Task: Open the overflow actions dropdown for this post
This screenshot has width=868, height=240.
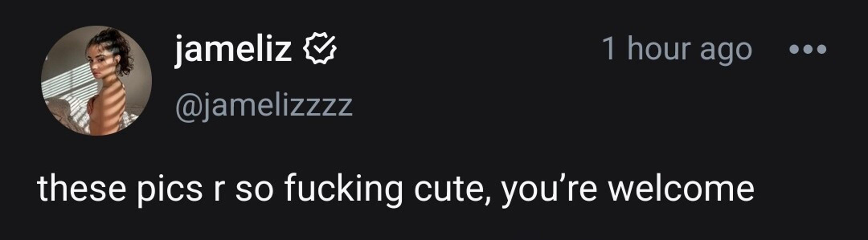Action: (808, 50)
